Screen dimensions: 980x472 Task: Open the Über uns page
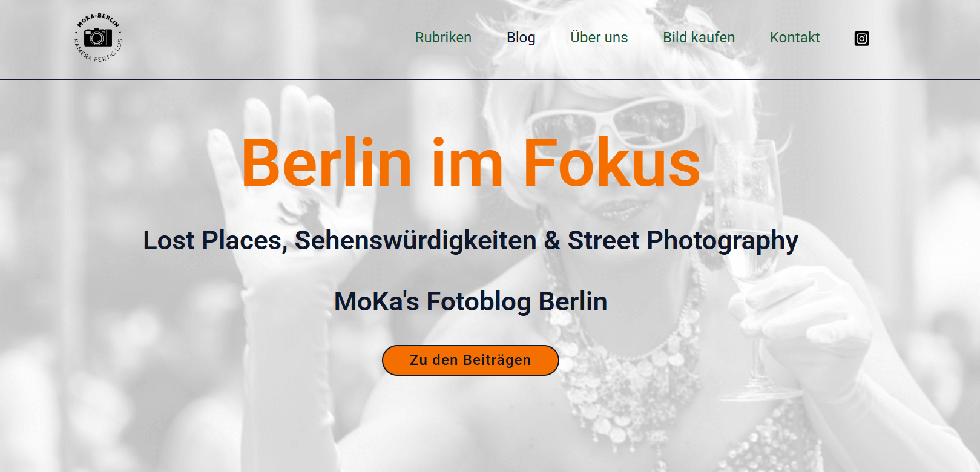(599, 38)
